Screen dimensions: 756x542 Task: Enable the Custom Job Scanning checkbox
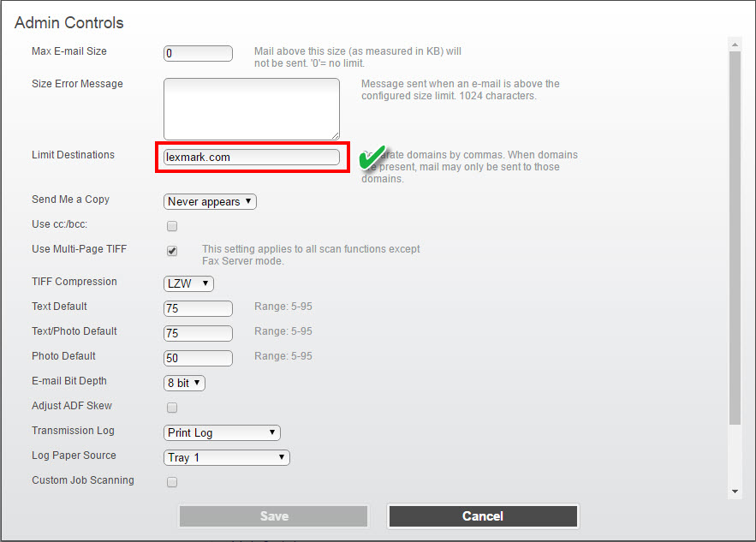pos(171,482)
